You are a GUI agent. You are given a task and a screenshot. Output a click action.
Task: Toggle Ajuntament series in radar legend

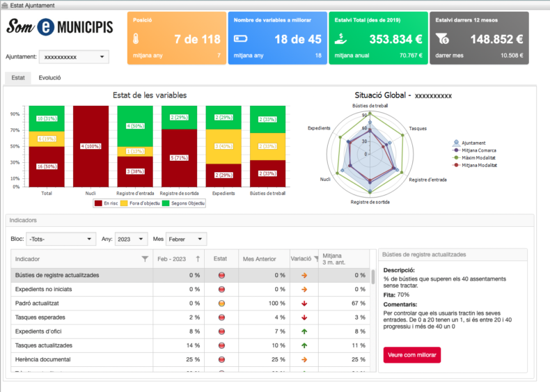coord(469,143)
